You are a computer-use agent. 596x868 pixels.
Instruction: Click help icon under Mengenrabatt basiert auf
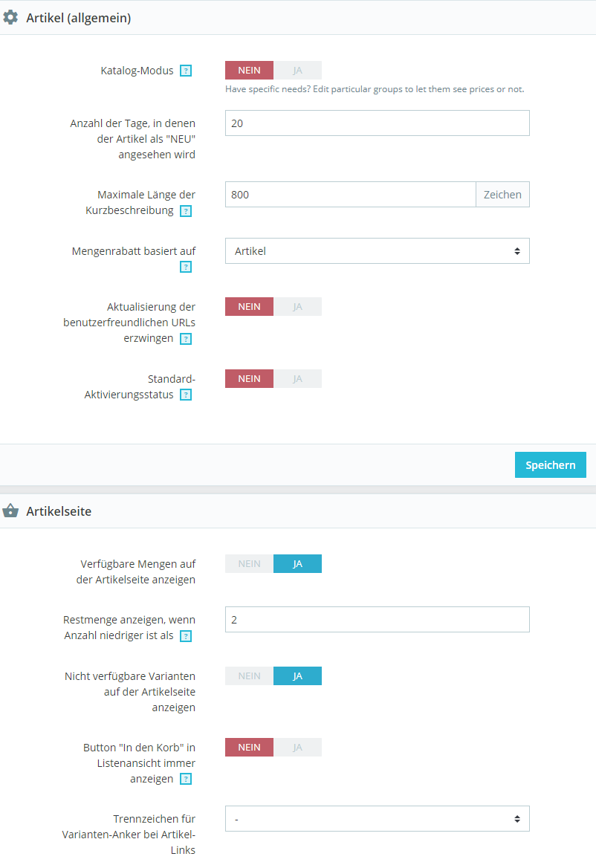186,268
